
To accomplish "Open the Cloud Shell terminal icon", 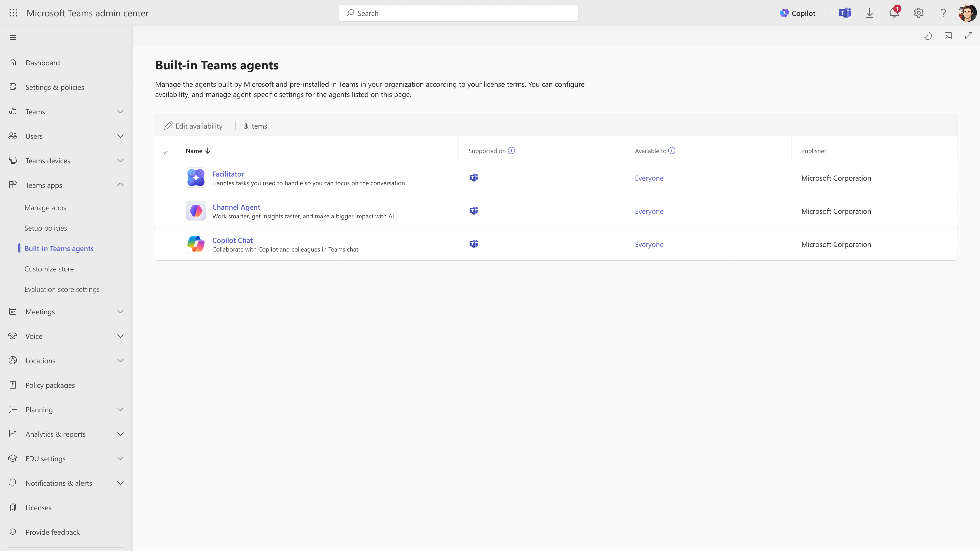I will pos(948,36).
